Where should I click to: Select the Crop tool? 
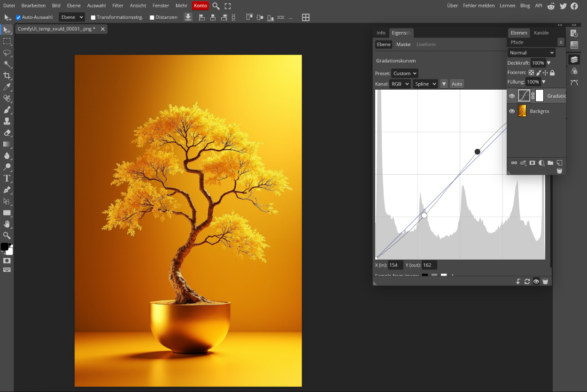7,76
